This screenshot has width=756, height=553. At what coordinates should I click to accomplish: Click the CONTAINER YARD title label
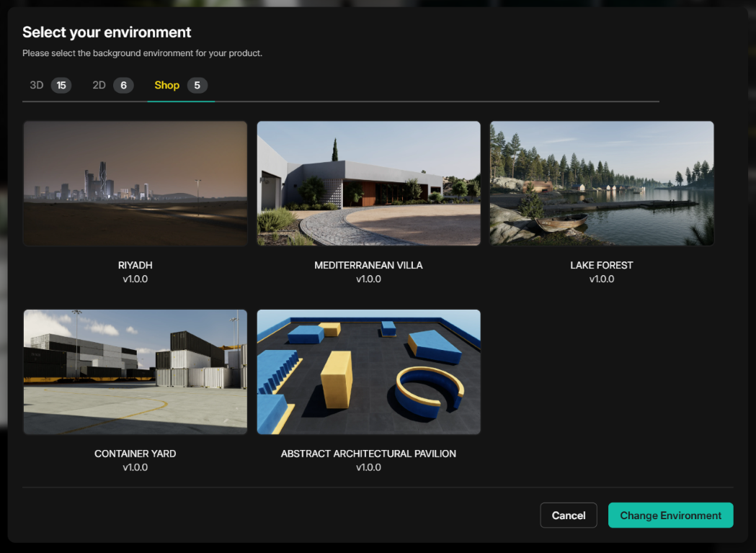point(135,454)
